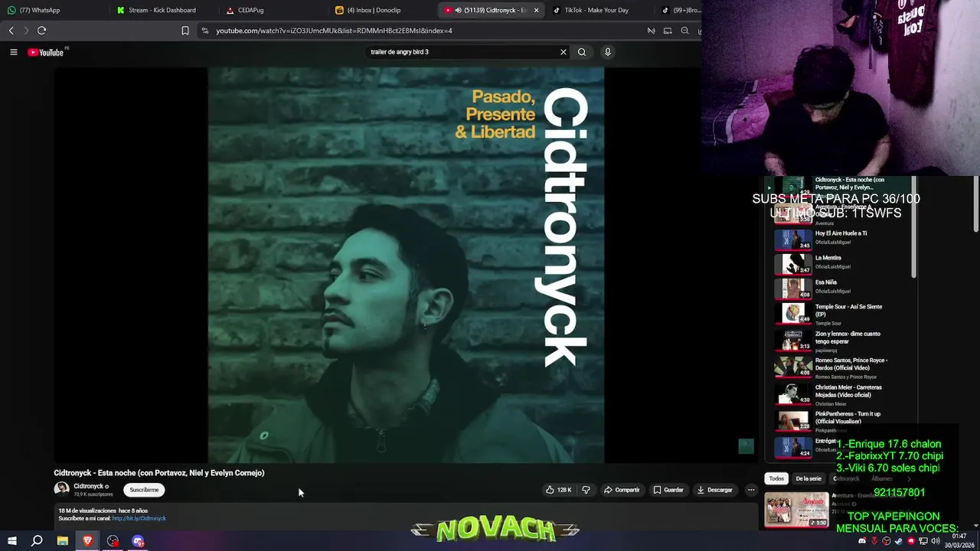980x551 pixels.
Task: Subscribe with the Suscribirme button
Action: click(144, 490)
